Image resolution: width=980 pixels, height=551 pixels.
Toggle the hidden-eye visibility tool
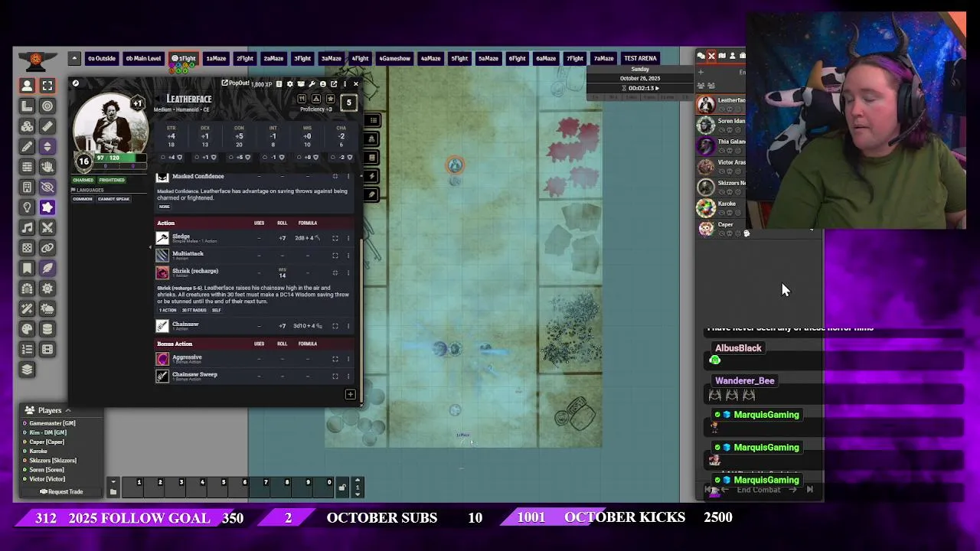47,187
